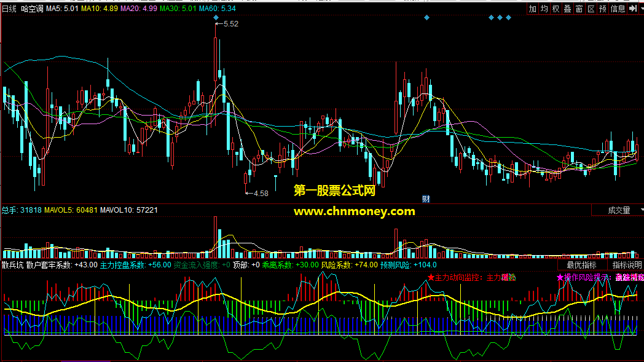644x362 pixels.
Task: Click the MA20: 4.99 label
Action: 139,9
